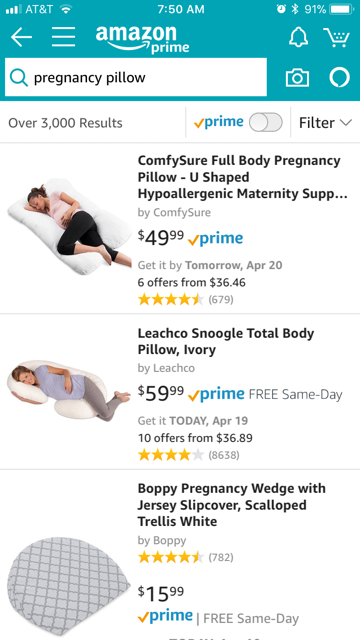Tap the Boppy wedge product image
The width and height of the screenshot is (360, 640).
tap(69, 586)
